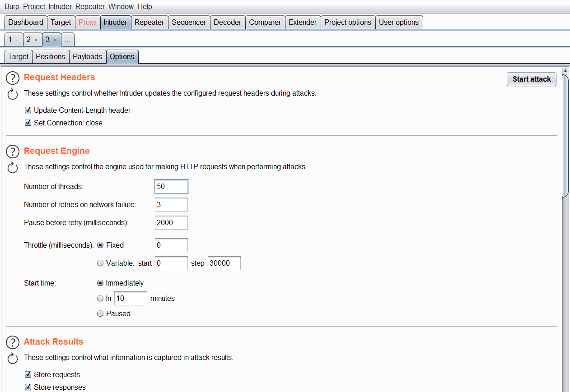
Task: Switch to the Proxy tab
Action: pos(87,22)
